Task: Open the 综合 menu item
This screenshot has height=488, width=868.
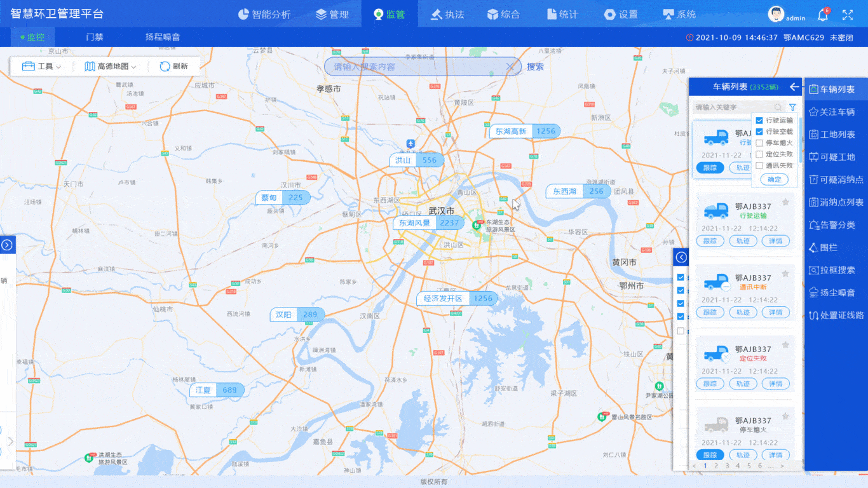Action: (503, 14)
